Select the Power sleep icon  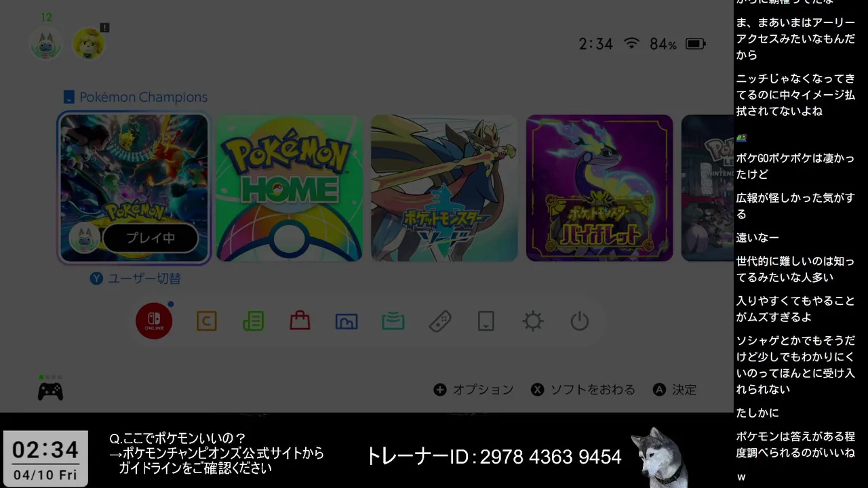[580, 321]
